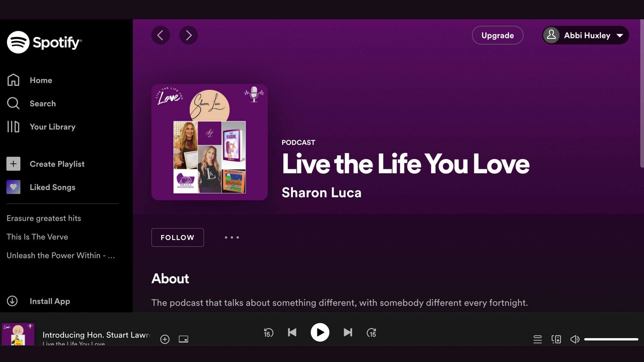Viewport: 644px width, 362px height.
Task: Open picture-in-picture mini player
Action: pos(183,339)
